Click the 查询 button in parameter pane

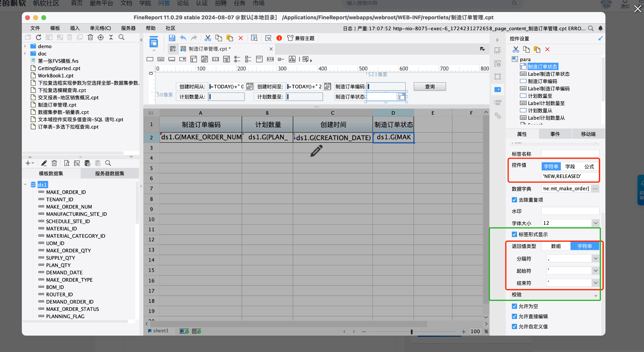pyautogui.click(x=430, y=86)
